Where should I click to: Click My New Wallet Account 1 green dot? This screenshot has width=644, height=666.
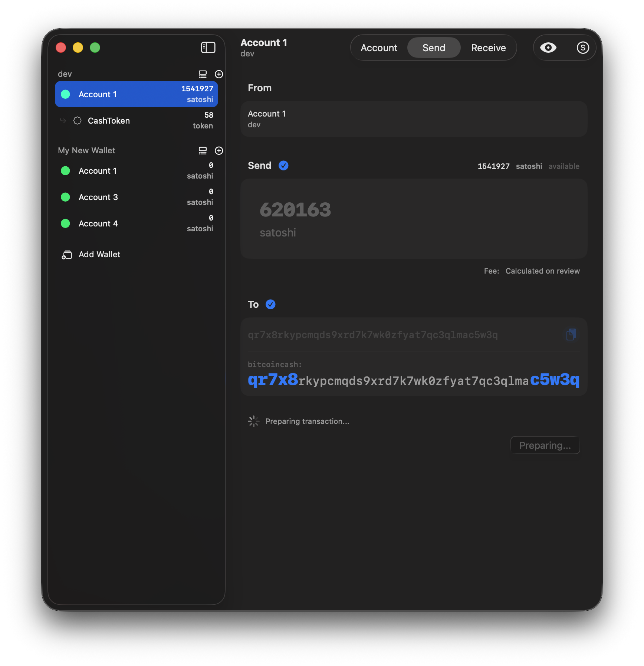pos(65,171)
